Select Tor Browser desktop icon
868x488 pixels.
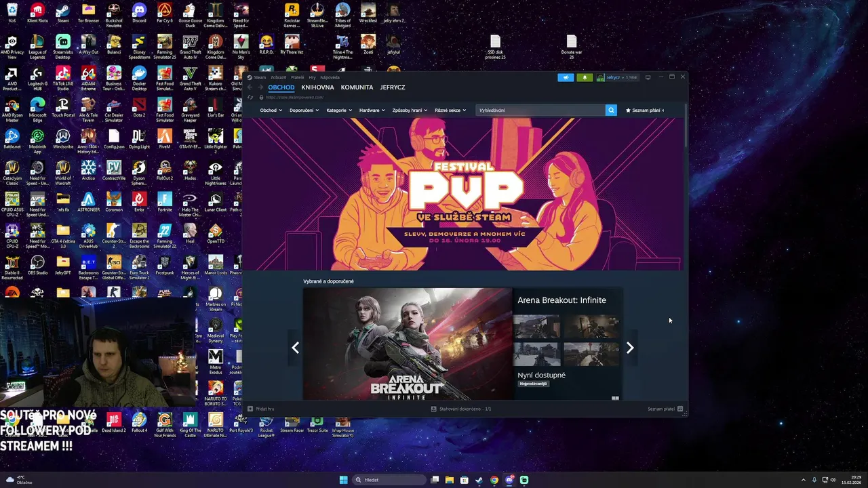coord(88,13)
